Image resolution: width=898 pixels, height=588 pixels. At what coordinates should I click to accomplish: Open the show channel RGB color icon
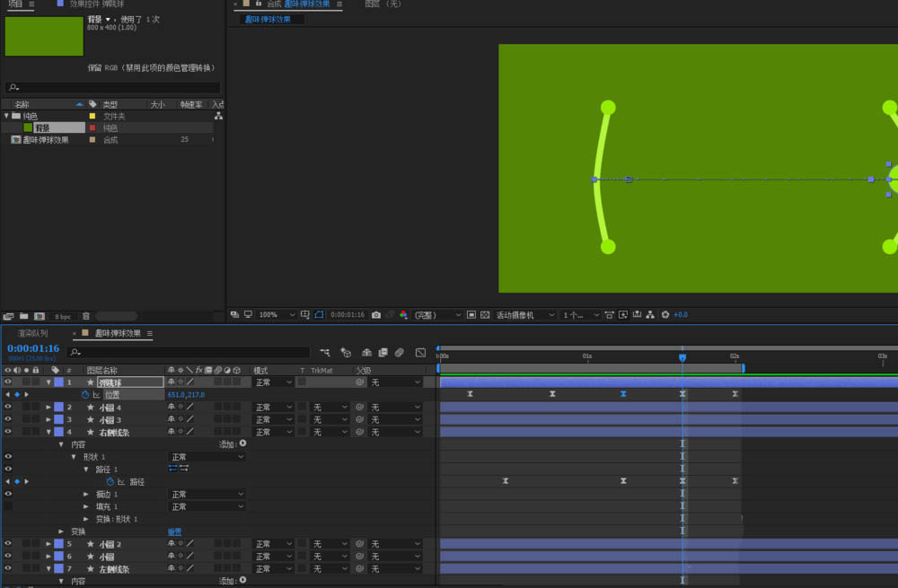coord(403,315)
